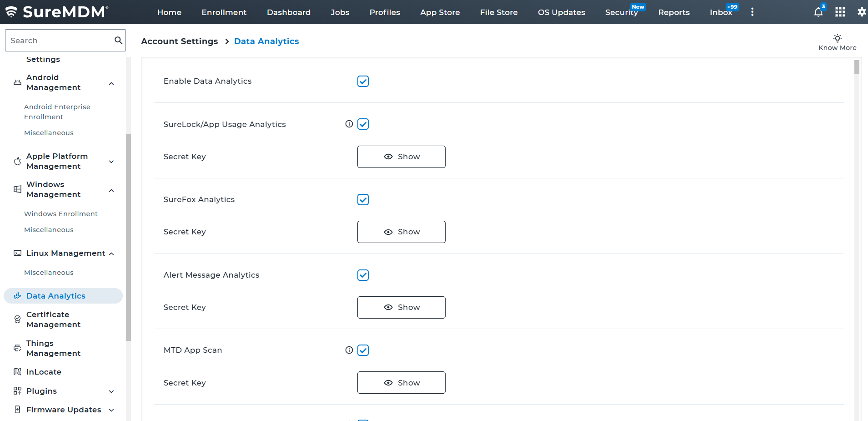Disable Alert Message Analytics checkbox
Image resolution: width=868 pixels, height=421 pixels.
pyautogui.click(x=363, y=275)
